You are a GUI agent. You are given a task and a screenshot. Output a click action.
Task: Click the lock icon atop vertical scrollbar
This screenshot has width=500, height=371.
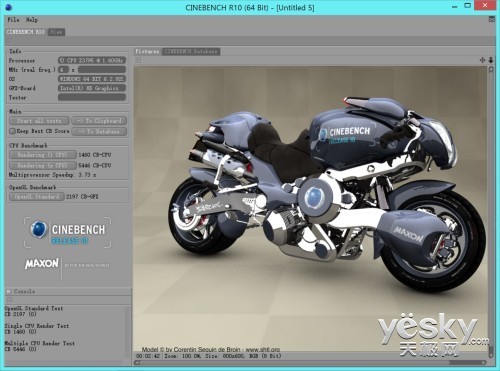[491, 70]
